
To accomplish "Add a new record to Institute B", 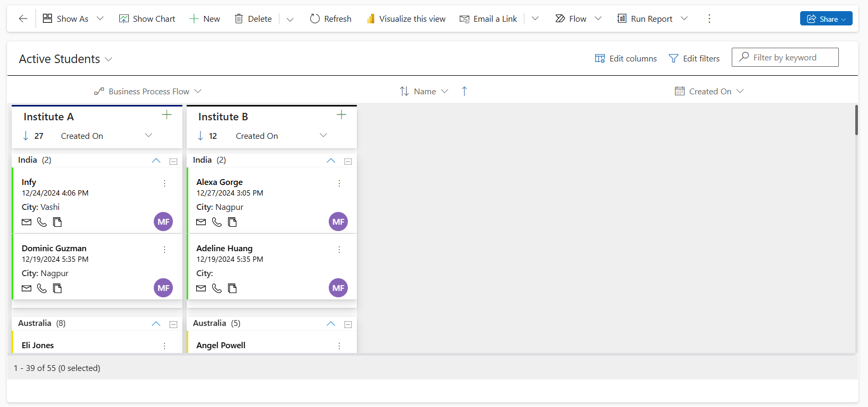I will click(341, 115).
